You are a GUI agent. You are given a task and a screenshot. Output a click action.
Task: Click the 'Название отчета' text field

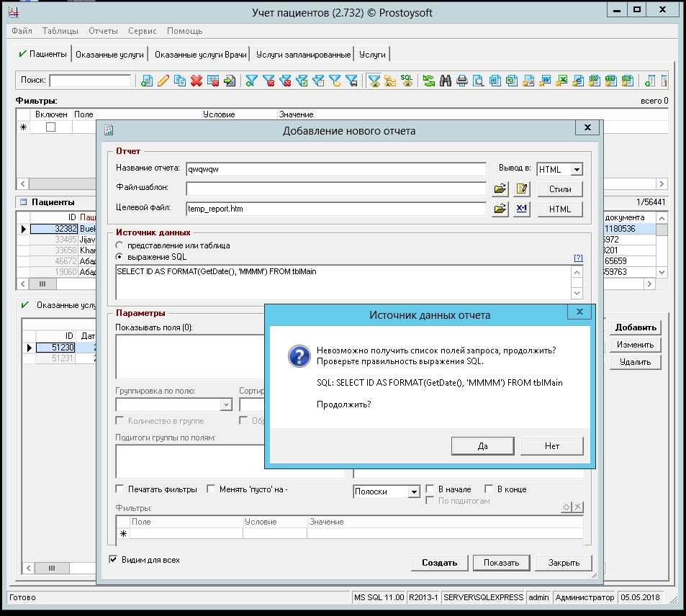pos(335,170)
